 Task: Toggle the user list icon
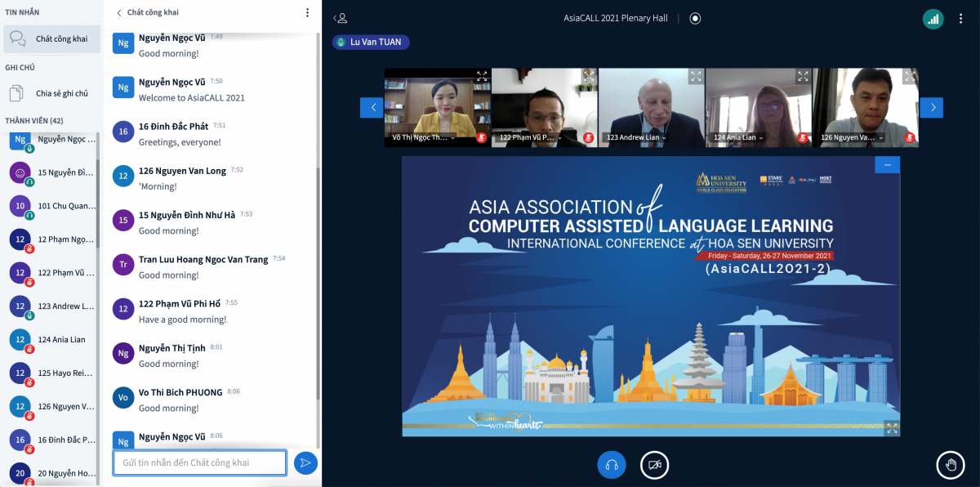341,18
